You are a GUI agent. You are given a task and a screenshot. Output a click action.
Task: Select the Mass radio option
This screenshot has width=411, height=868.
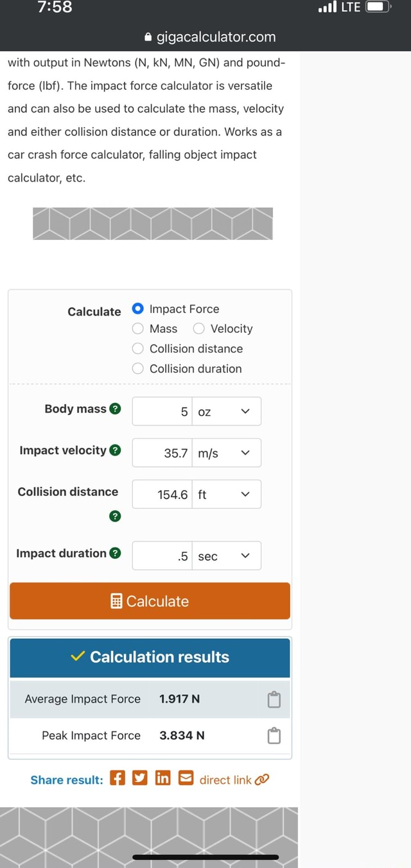(x=138, y=328)
